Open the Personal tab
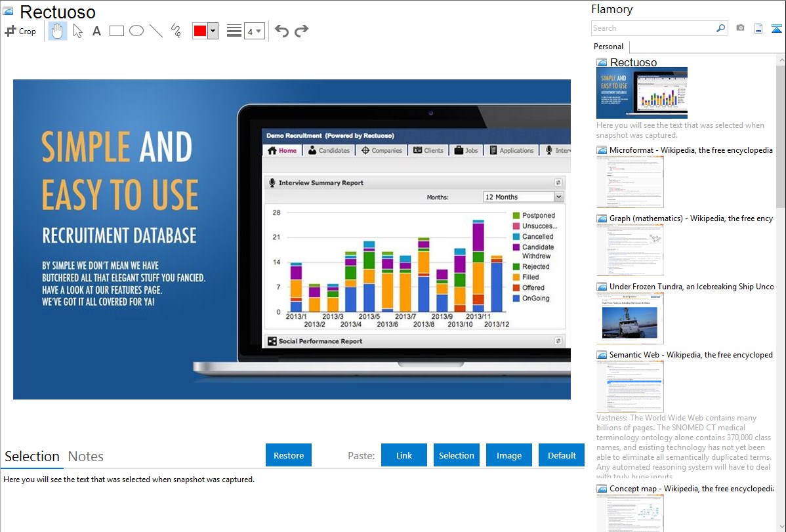This screenshot has height=532, width=786. 609,46
